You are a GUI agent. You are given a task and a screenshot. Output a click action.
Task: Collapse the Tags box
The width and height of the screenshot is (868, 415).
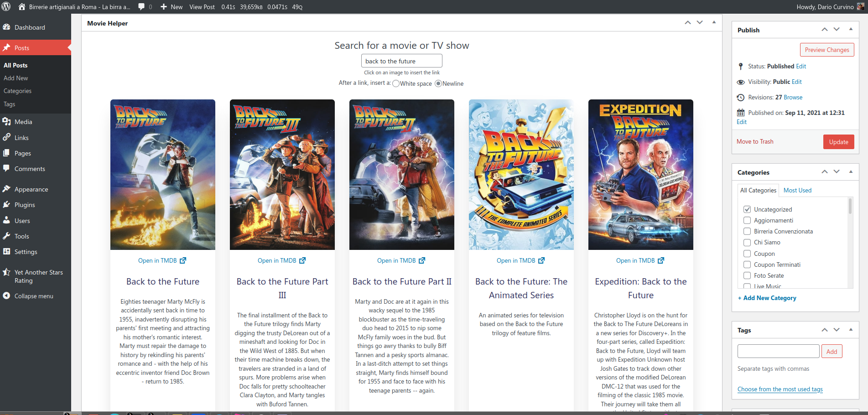pyautogui.click(x=851, y=329)
